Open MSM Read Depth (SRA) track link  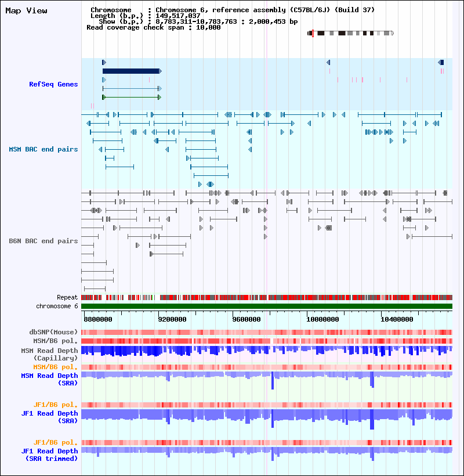(x=49, y=379)
